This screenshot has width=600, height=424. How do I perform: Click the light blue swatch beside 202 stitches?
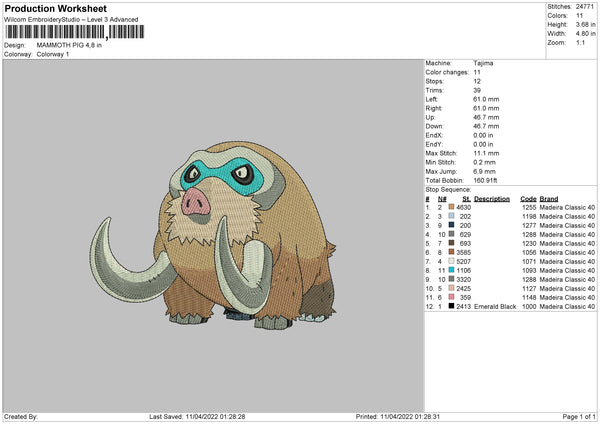tap(451, 216)
